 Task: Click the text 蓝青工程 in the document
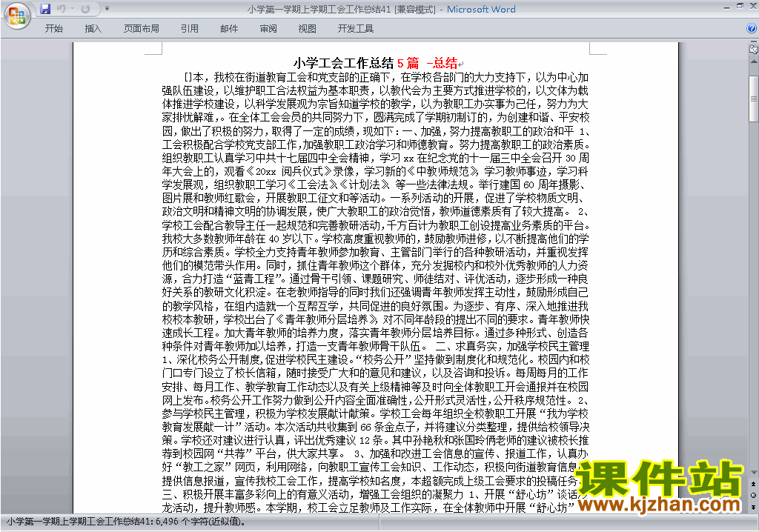[x=253, y=279]
